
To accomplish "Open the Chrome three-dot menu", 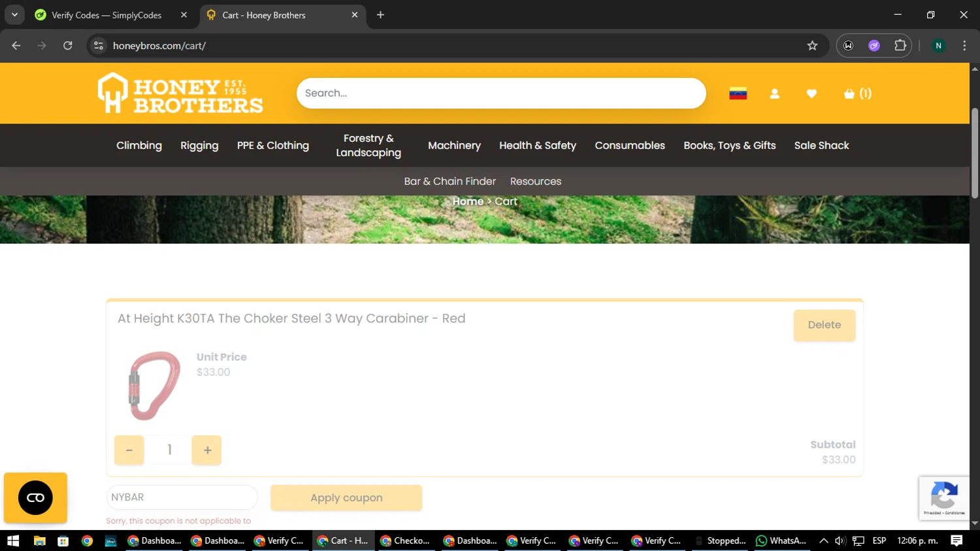I will click(964, 46).
